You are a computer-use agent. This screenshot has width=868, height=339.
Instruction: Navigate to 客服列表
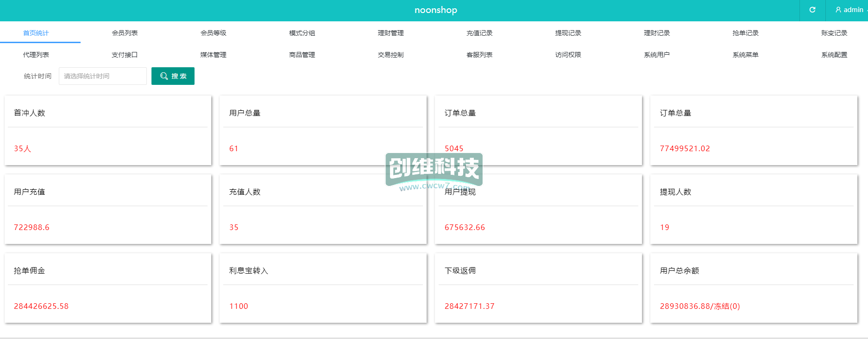coord(479,55)
